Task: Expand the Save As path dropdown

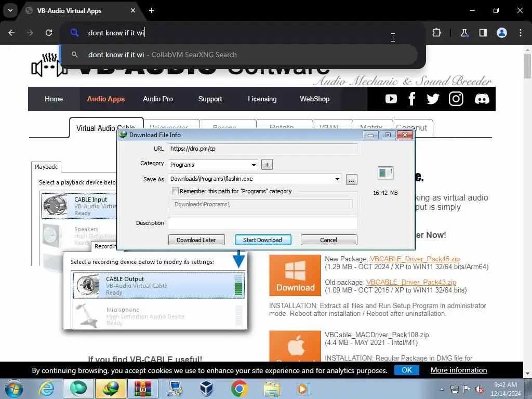Action: click(337, 179)
